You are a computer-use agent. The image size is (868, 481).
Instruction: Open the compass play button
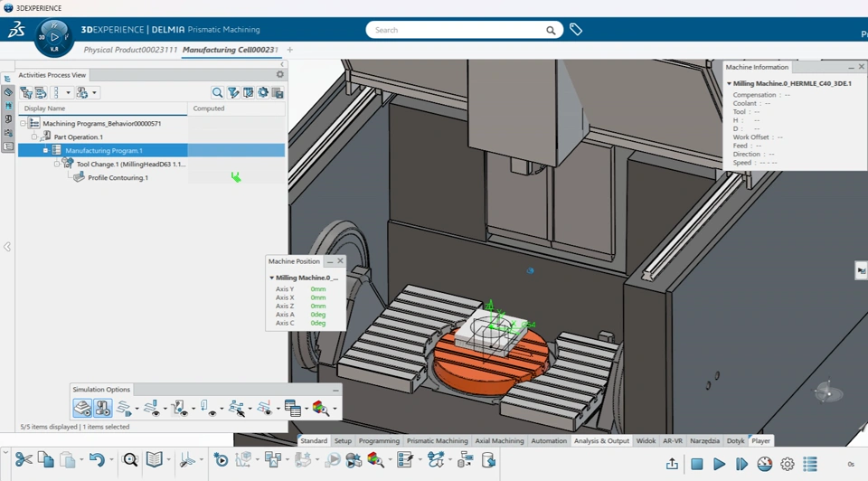[54, 37]
